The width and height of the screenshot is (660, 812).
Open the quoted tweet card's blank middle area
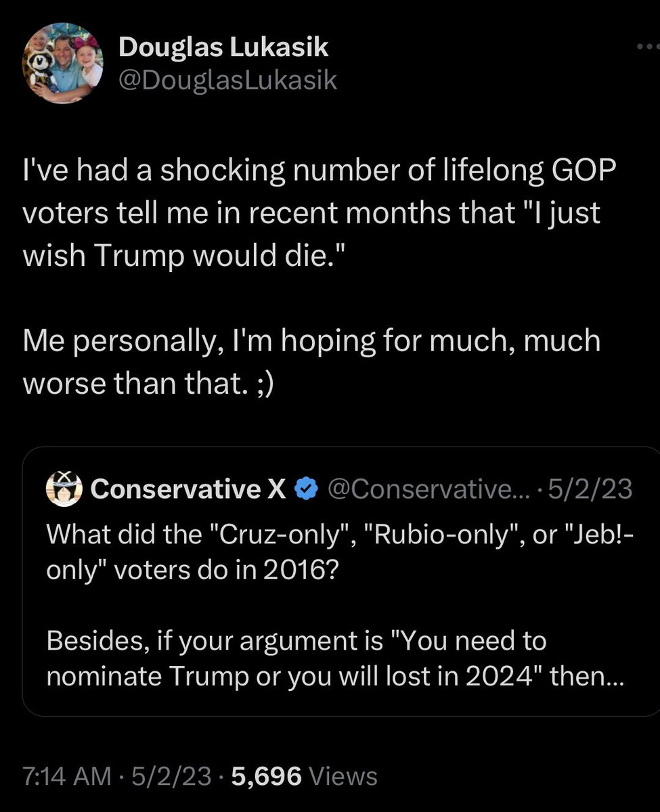tap(338, 603)
